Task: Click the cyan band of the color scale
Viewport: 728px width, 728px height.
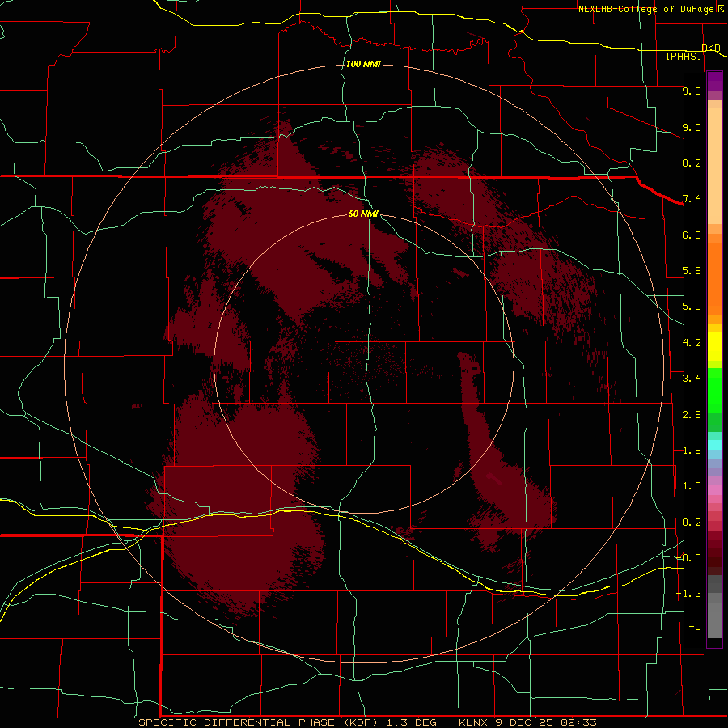Action: tap(714, 445)
